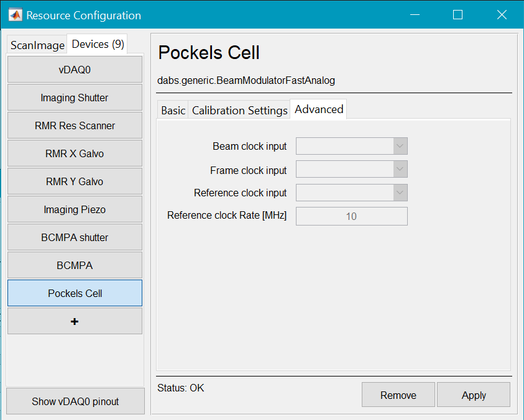
Task: Select the Advanced tab
Action: 318,109
